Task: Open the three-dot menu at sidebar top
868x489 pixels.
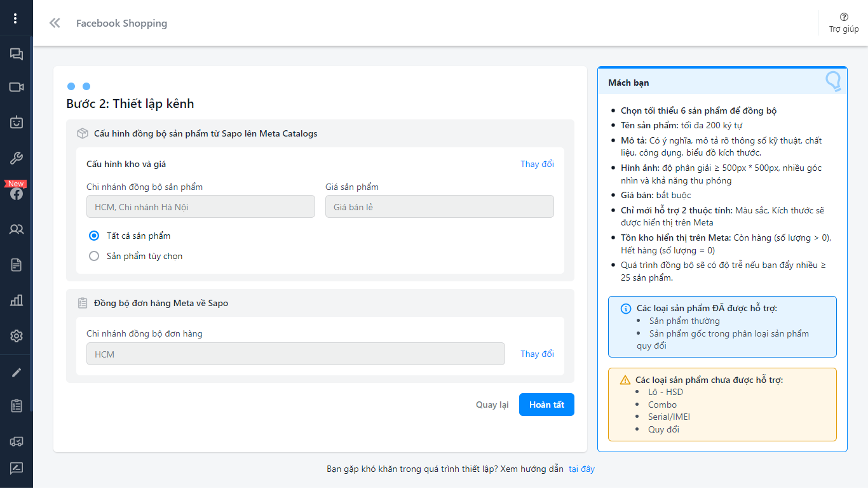Action: [x=16, y=18]
